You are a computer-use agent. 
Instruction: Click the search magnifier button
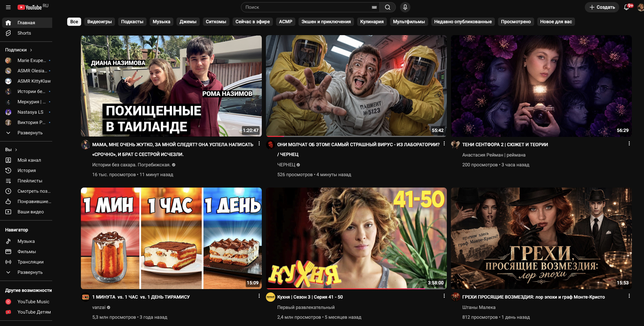(x=387, y=7)
